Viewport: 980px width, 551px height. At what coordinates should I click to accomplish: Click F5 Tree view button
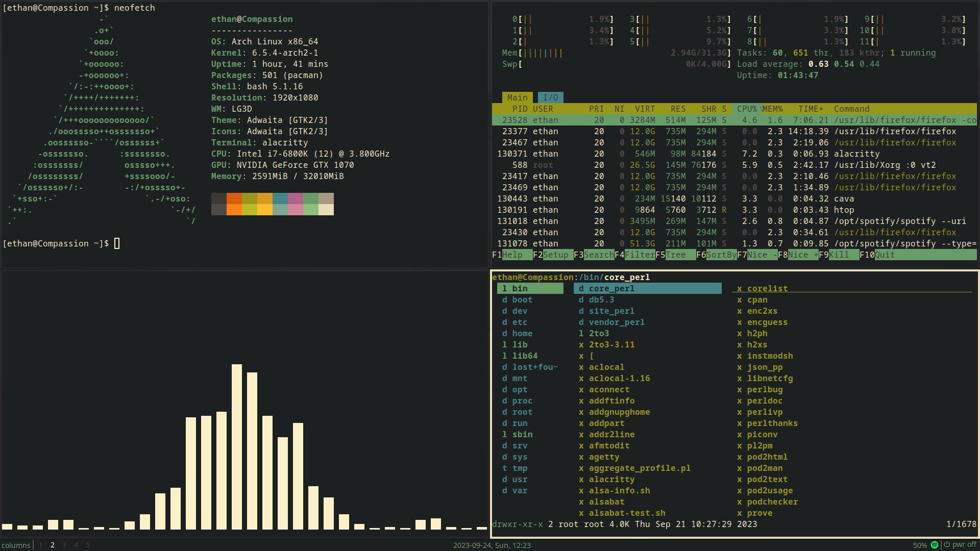(x=675, y=255)
